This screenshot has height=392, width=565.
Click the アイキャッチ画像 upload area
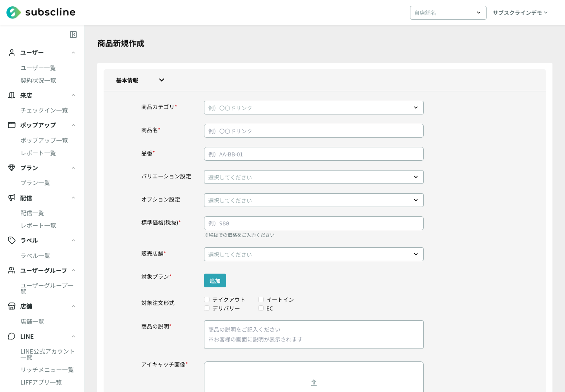pyautogui.click(x=314, y=377)
